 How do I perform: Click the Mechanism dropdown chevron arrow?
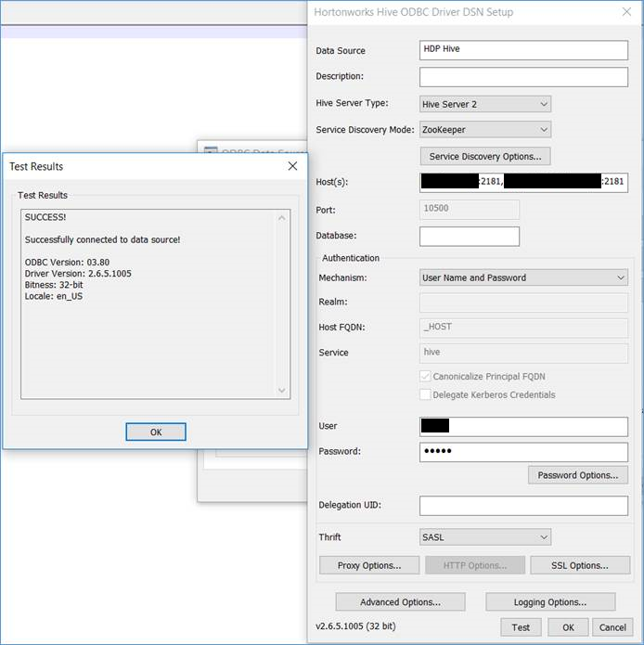621,277
